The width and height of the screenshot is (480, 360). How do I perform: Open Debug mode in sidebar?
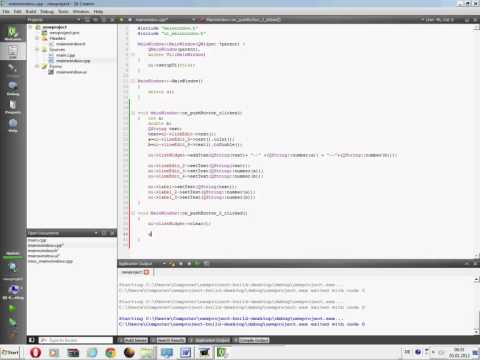click(x=13, y=88)
